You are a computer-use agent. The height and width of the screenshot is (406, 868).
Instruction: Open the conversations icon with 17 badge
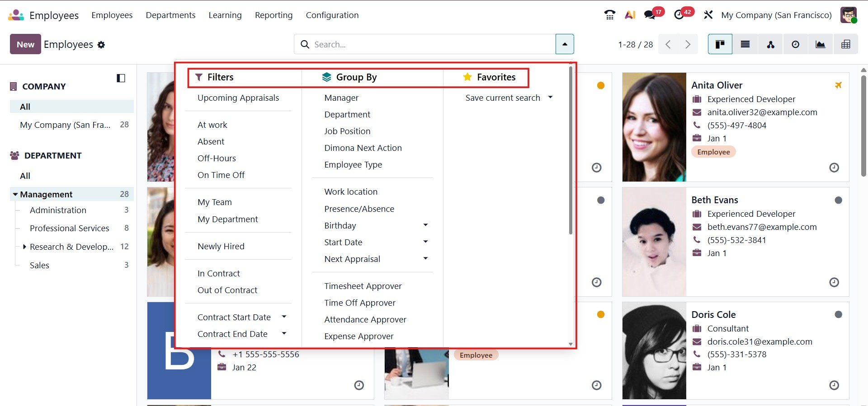(x=650, y=15)
